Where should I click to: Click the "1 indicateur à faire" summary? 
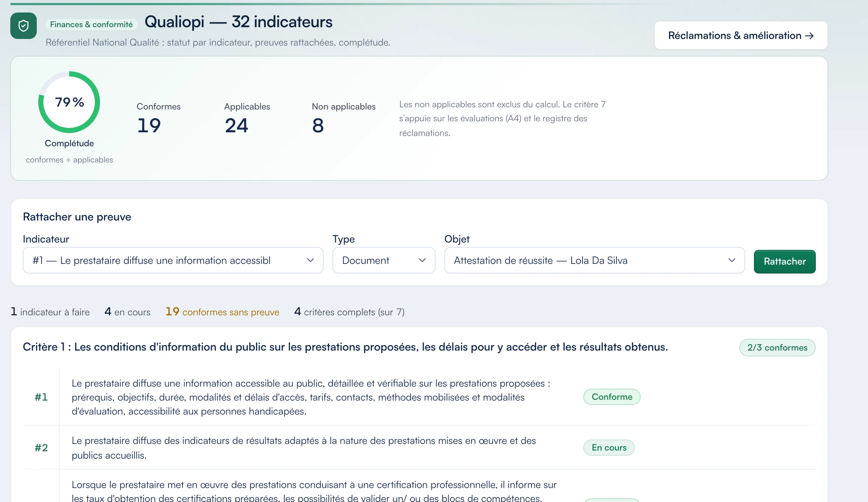click(50, 312)
